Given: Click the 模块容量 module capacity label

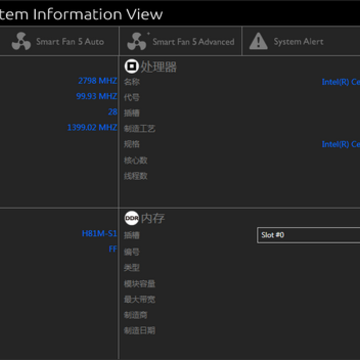Looking at the screenshot, I should pyautogui.click(x=140, y=284).
